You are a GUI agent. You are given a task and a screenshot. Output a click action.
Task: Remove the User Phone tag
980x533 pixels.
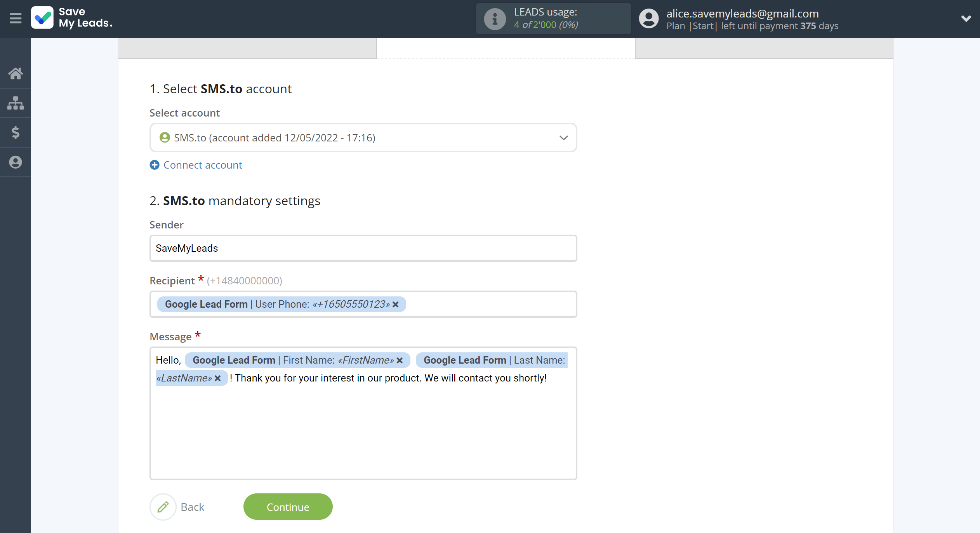[x=396, y=304]
